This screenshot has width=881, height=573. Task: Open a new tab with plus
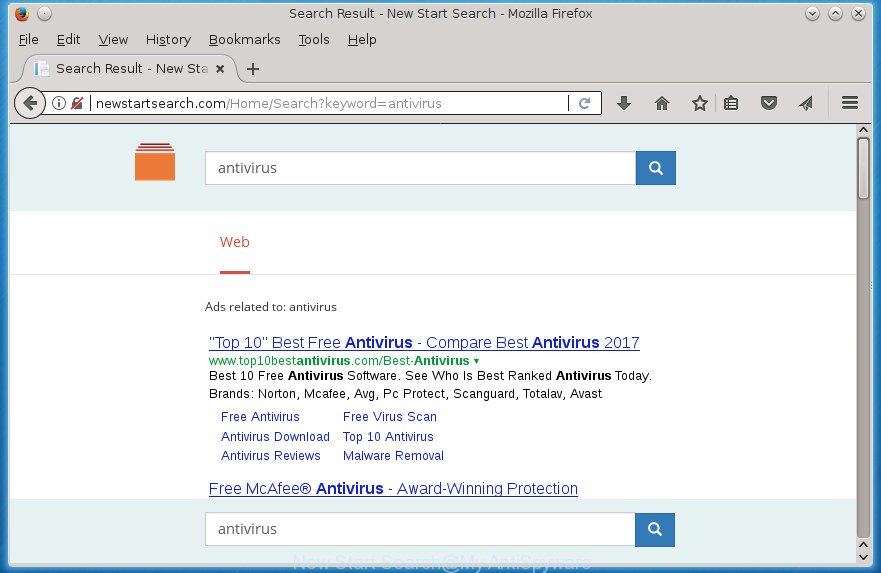(x=253, y=69)
